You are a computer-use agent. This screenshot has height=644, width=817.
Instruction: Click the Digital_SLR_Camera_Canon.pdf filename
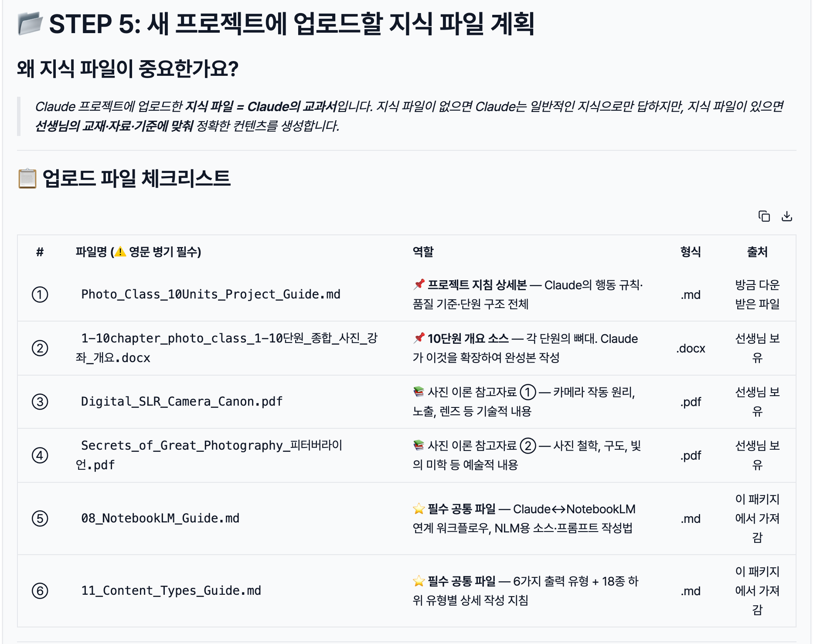coord(182,402)
